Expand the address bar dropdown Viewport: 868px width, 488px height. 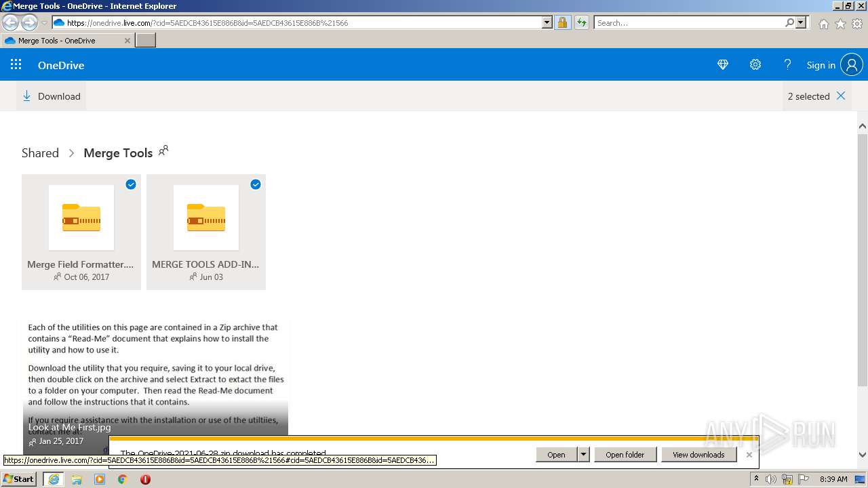(547, 22)
